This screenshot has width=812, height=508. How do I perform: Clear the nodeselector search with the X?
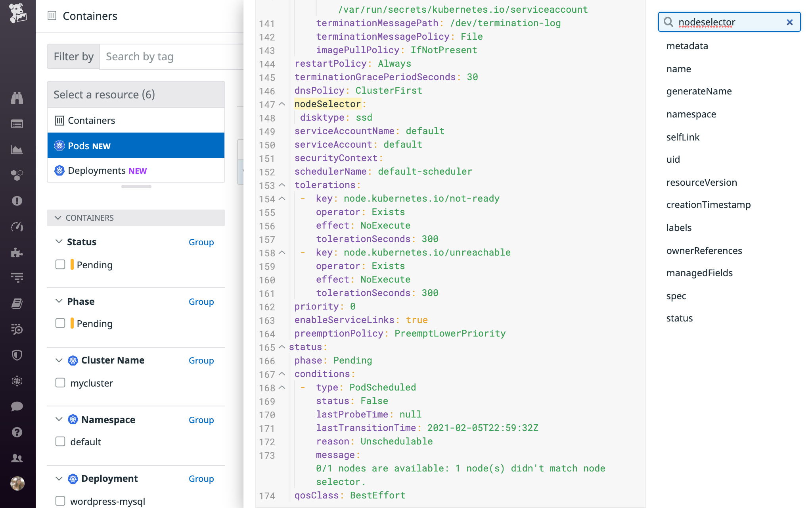pos(790,22)
